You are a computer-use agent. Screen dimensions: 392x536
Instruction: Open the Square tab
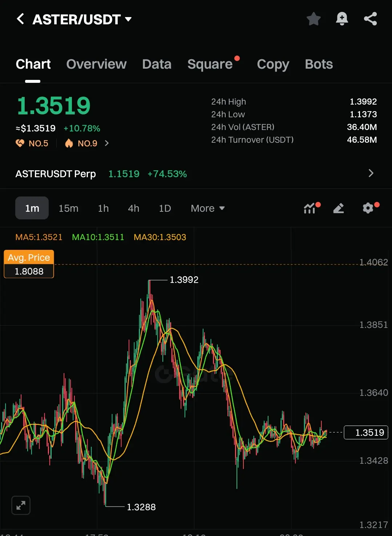click(x=210, y=64)
